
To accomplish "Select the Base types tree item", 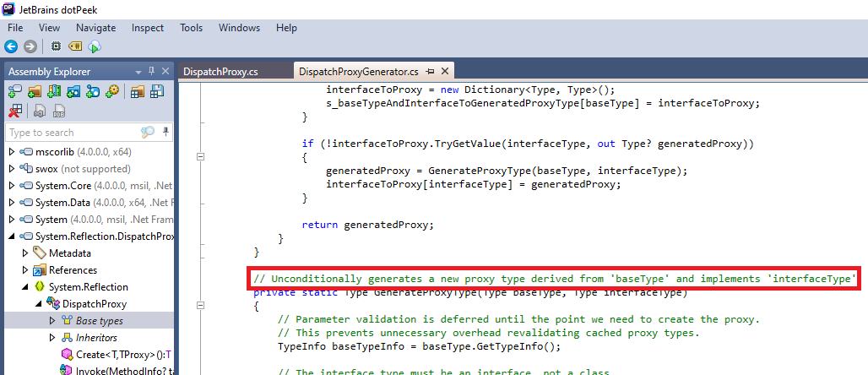I will tap(92, 320).
